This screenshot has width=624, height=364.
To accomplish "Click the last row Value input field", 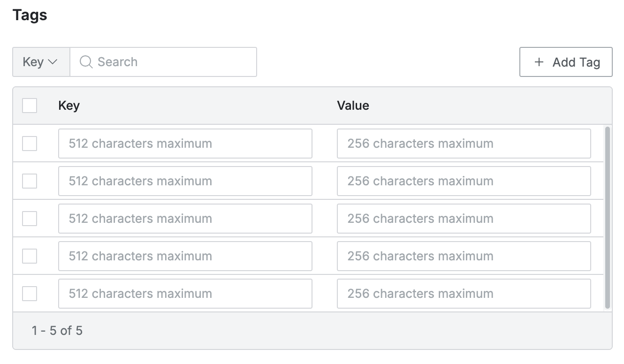I will (464, 294).
